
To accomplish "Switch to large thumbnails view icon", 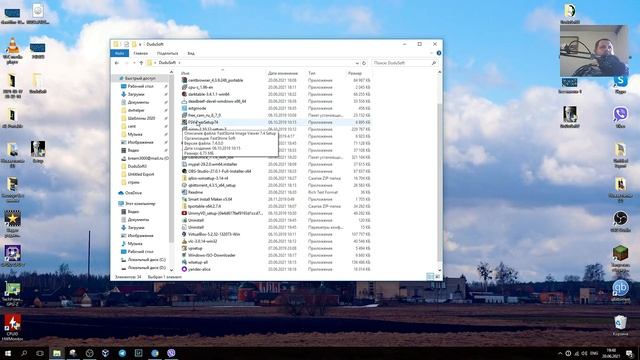I will click(437, 277).
